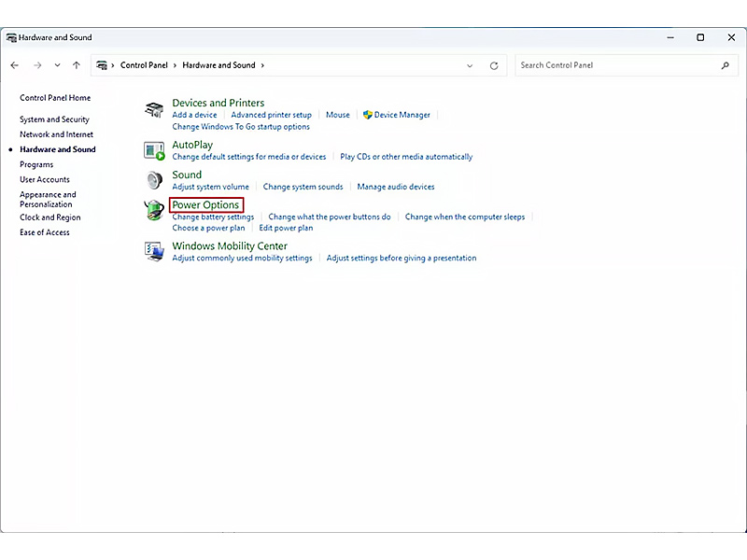The height and width of the screenshot is (560, 747).
Task: Expand chevron after Hardware and Sound breadcrumb
Action: 262,65
